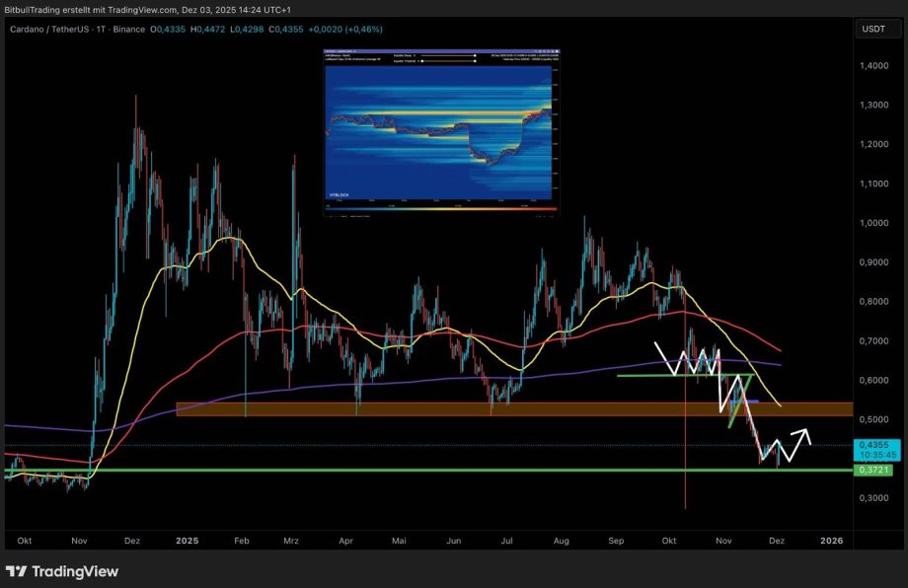Click the TradingView logo icon
908x588 pixels.
click(17, 571)
